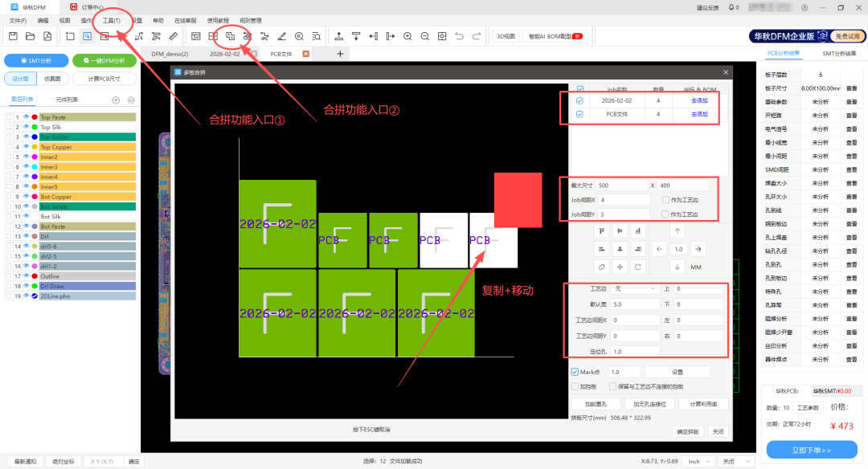Start the 一键DFM分析 button

(104, 60)
